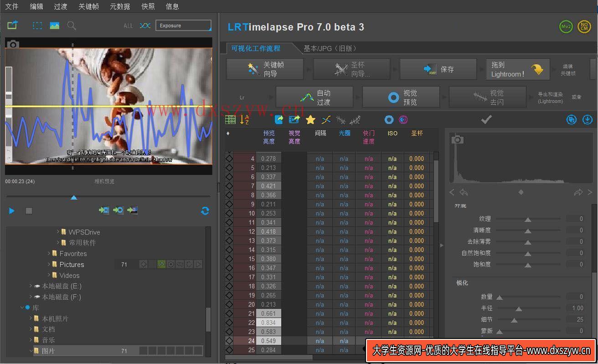
Task: Open the 关键帧 menu
Action: 88,6
